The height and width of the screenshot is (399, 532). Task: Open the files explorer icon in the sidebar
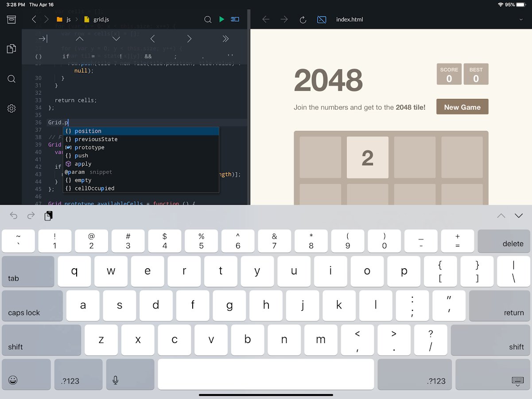(12, 49)
